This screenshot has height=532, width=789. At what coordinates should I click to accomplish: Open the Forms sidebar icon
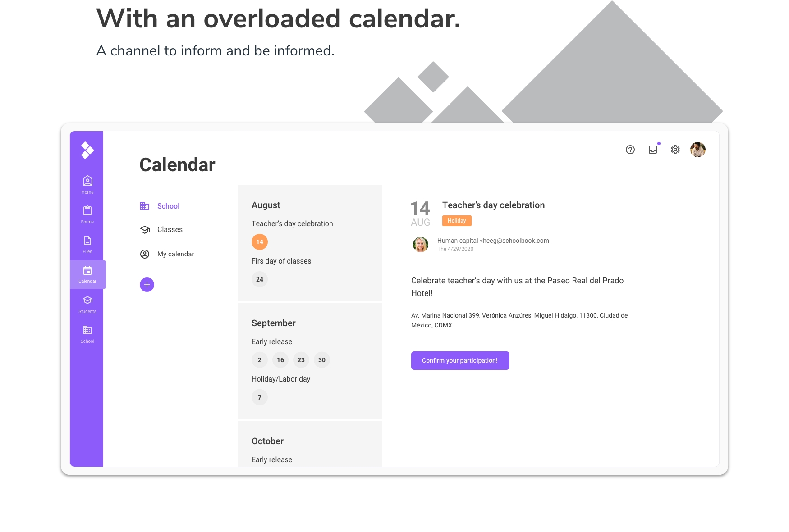[x=87, y=214]
